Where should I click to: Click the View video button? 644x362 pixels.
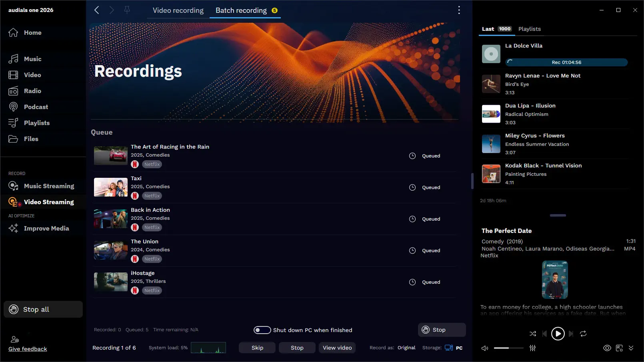pos(337,348)
